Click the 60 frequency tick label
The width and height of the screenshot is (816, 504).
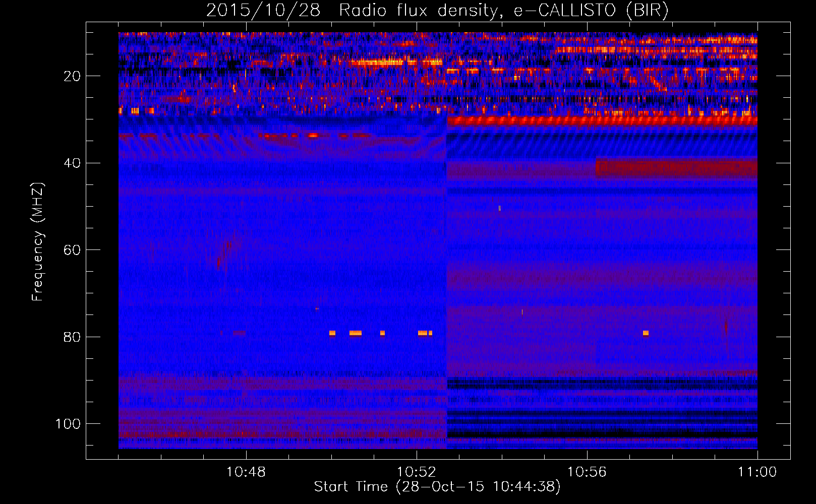(72, 250)
